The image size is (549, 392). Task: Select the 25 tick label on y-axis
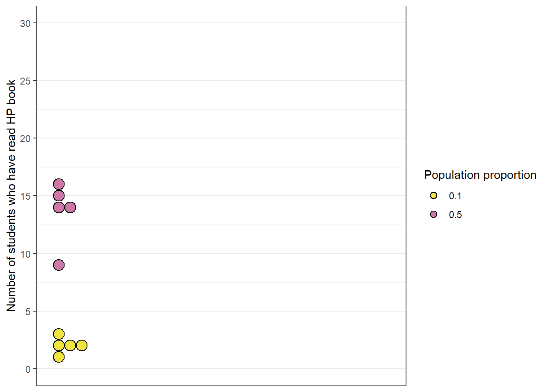pyautogui.click(x=25, y=81)
